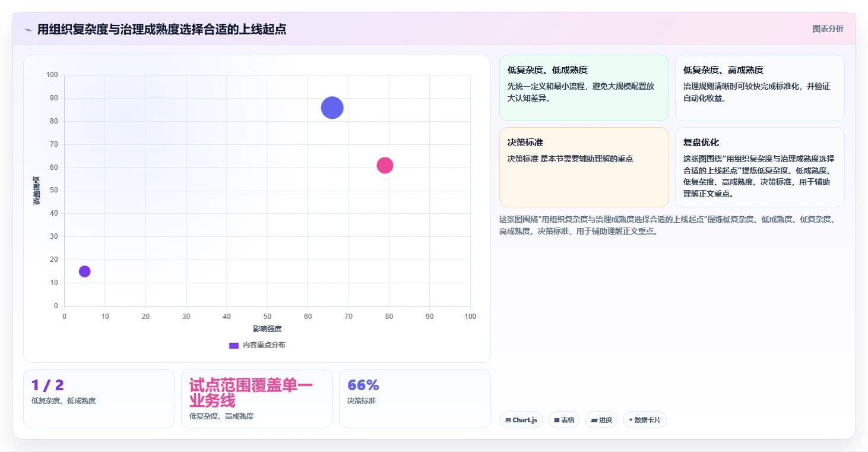Click the pink bubble on chart
Image resolution: width=868 pixels, height=452 pixels.
pos(385,165)
